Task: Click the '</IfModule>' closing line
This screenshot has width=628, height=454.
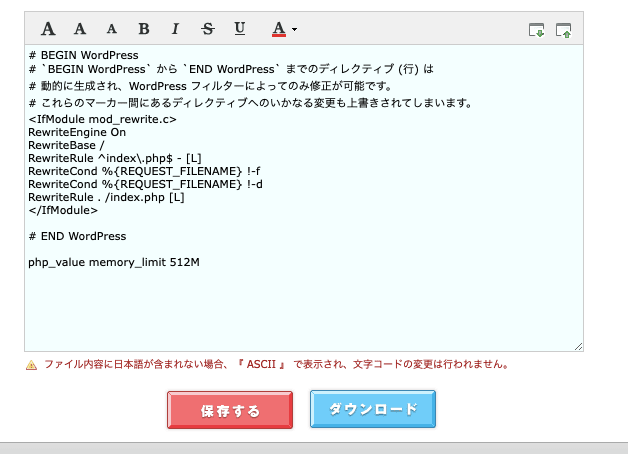Action: (x=63, y=211)
